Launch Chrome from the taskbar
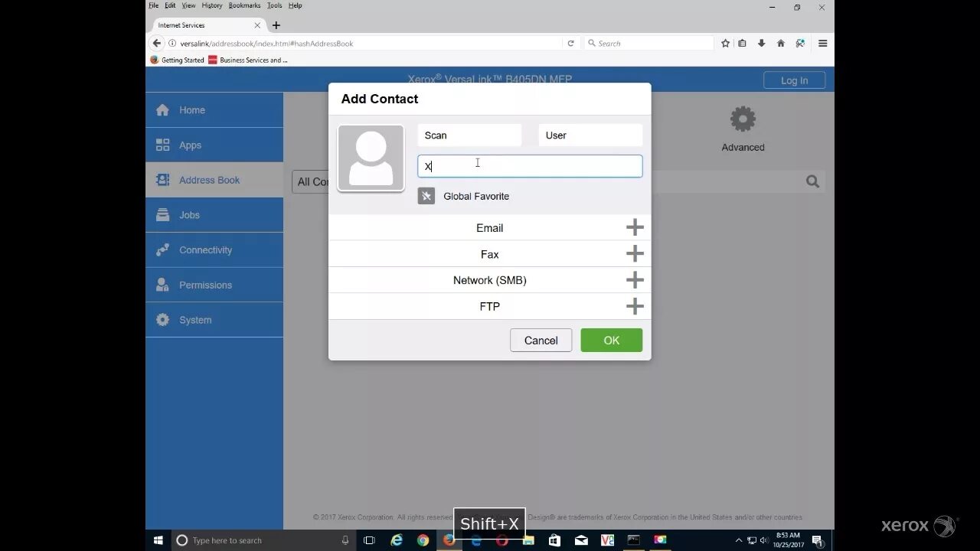The width and height of the screenshot is (980, 551). click(x=423, y=540)
